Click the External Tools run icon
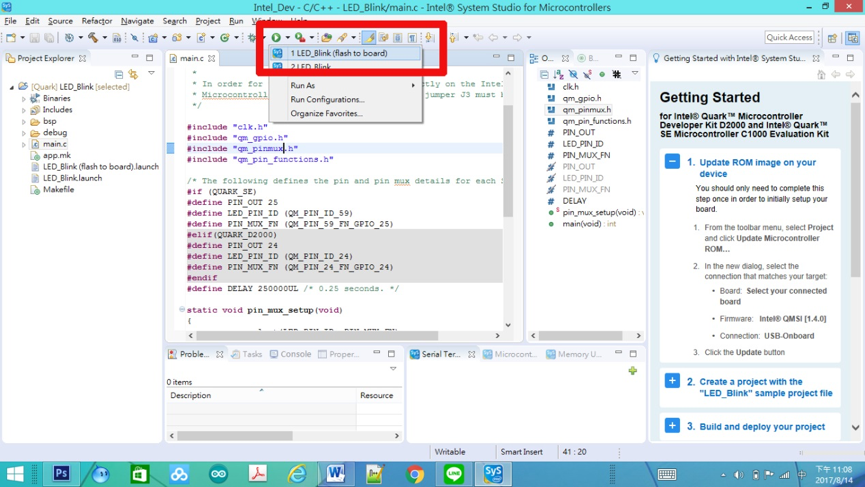Viewport: 865px width, 487px height. click(300, 38)
